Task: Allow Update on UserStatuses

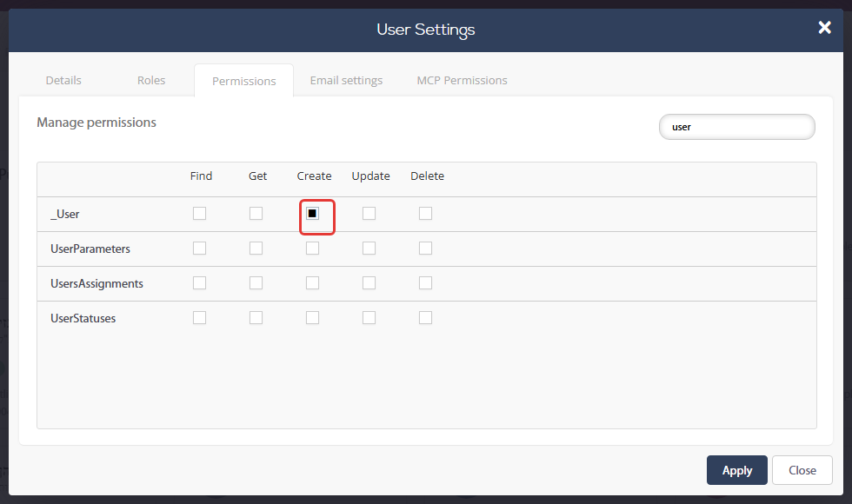Action: [369, 318]
